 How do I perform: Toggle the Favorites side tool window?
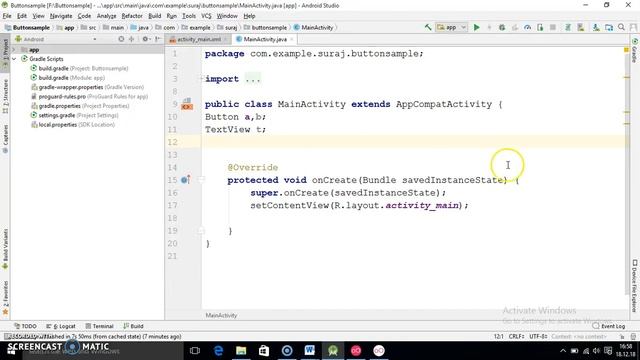coord(5,298)
